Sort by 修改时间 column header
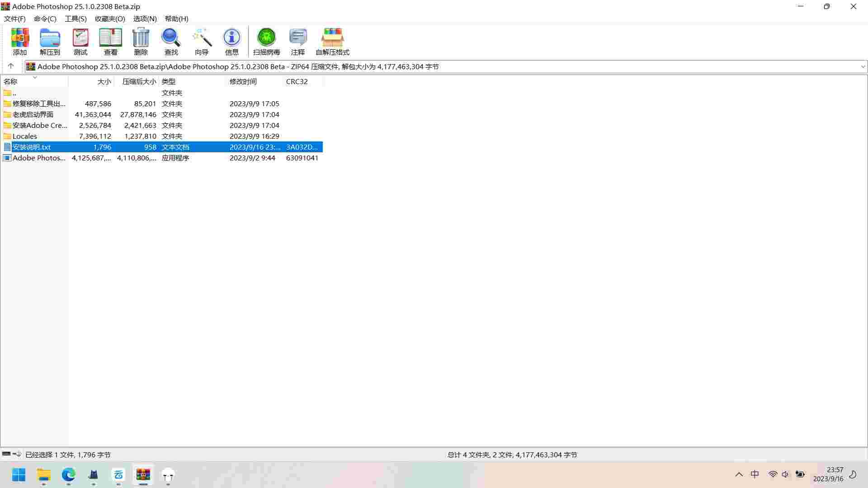This screenshot has height=488, width=868. tap(255, 81)
